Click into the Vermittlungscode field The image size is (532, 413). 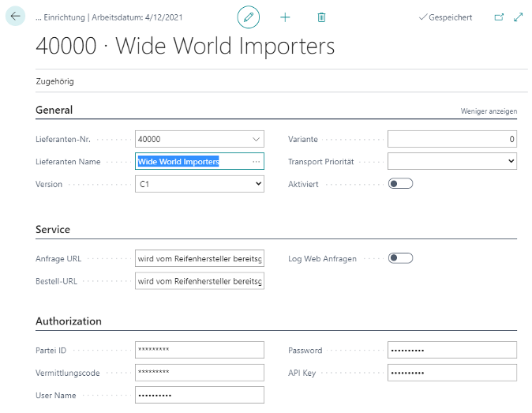coord(200,373)
